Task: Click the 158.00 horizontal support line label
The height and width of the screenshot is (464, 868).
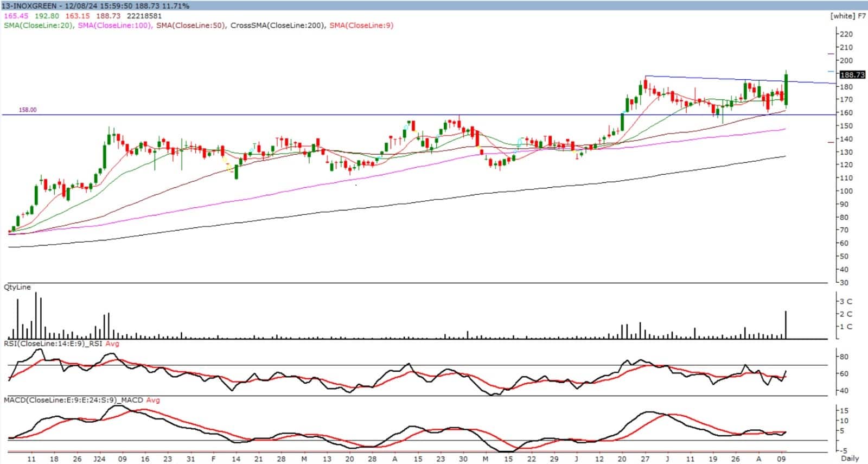Action: [28, 110]
